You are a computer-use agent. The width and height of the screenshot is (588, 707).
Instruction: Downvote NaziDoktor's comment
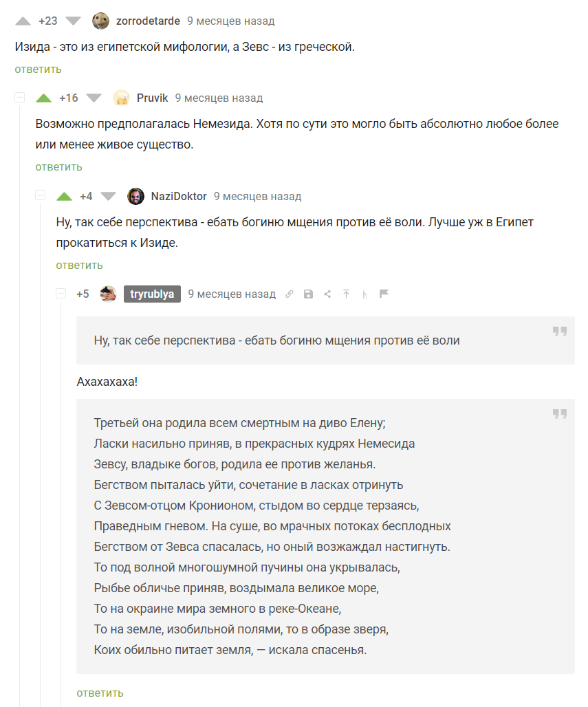click(109, 197)
